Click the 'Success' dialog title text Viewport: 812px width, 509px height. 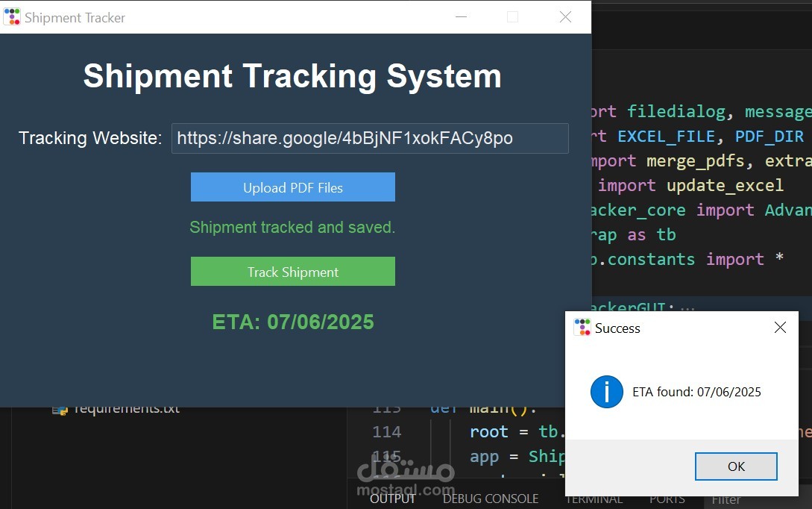click(617, 328)
